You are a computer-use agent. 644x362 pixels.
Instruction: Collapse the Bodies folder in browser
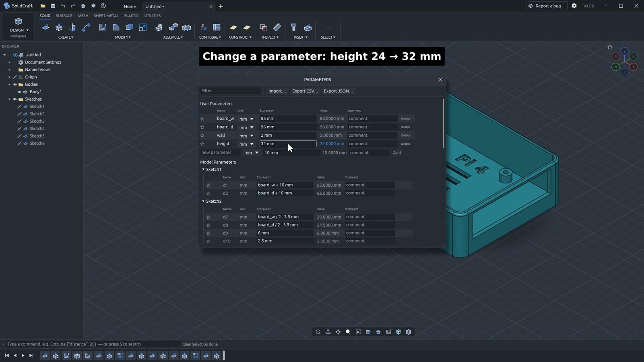10,84
